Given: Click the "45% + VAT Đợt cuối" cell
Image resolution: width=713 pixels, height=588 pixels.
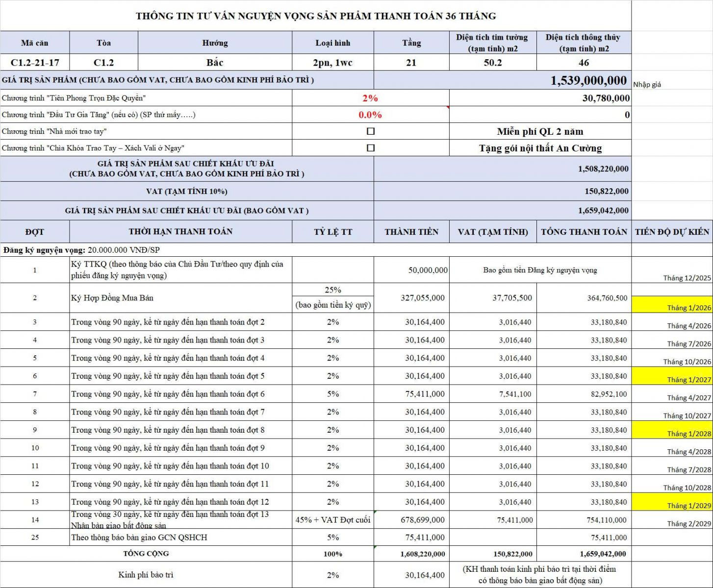Looking at the screenshot, I should (x=333, y=520).
